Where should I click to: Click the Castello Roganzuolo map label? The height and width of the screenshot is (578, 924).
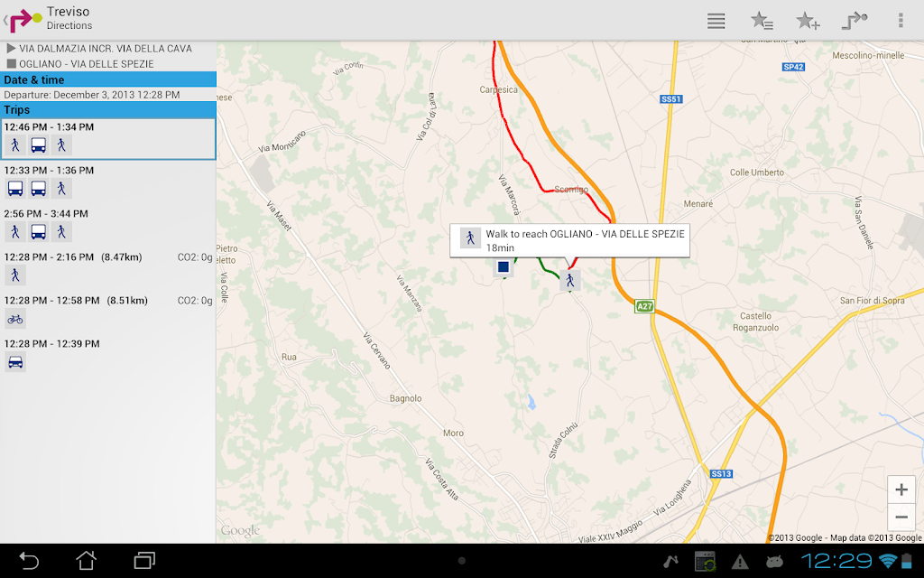755,322
